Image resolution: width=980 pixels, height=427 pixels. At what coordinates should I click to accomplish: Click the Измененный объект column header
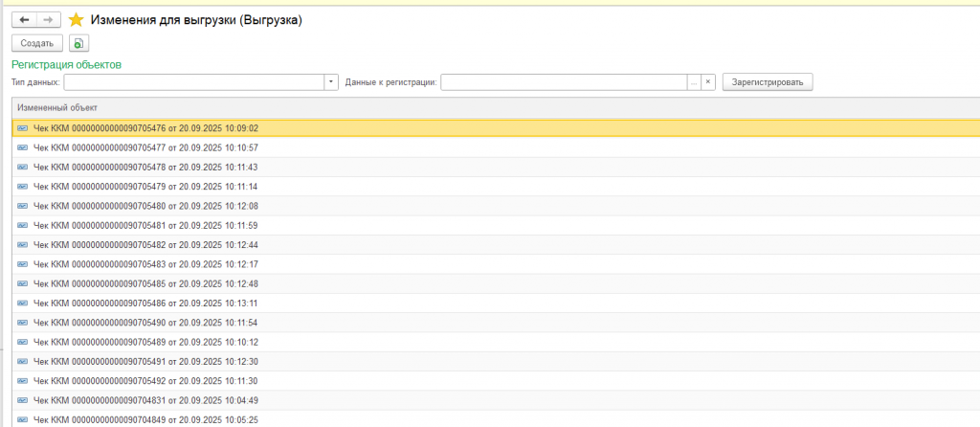57,107
